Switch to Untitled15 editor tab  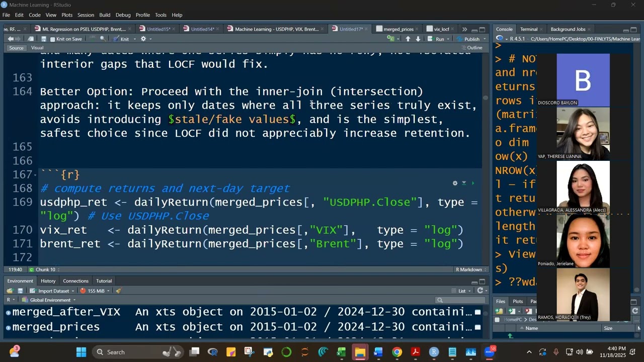click(x=158, y=29)
